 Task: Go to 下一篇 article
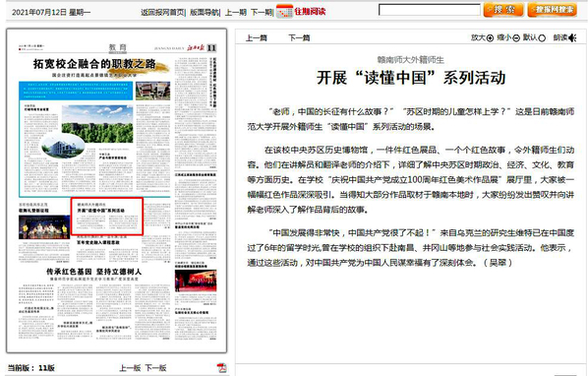pos(299,38)
